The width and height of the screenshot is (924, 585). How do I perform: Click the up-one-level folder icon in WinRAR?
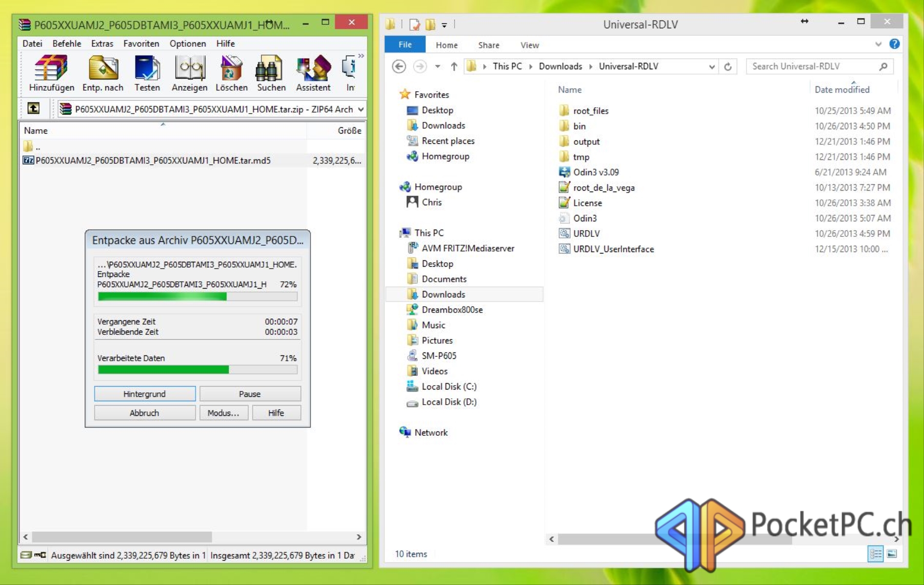pos(33,108)
